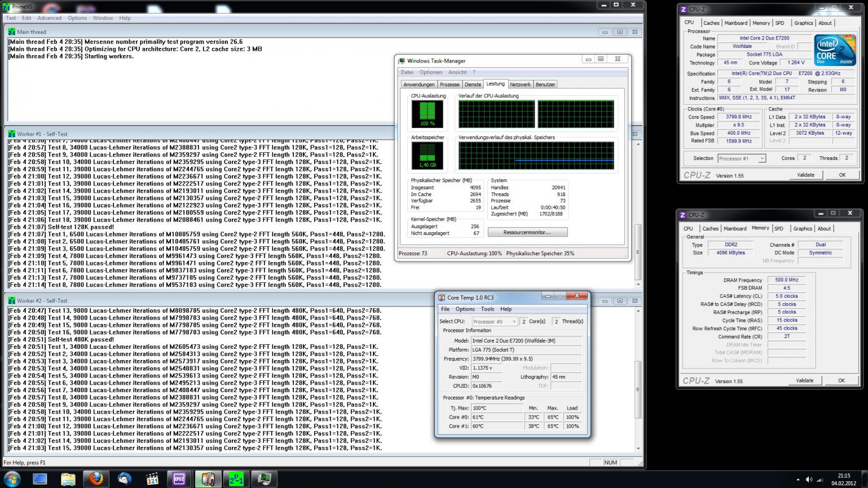
Task: Click the 'Starting workers.' line in Main thread
Action: [71, 56]
